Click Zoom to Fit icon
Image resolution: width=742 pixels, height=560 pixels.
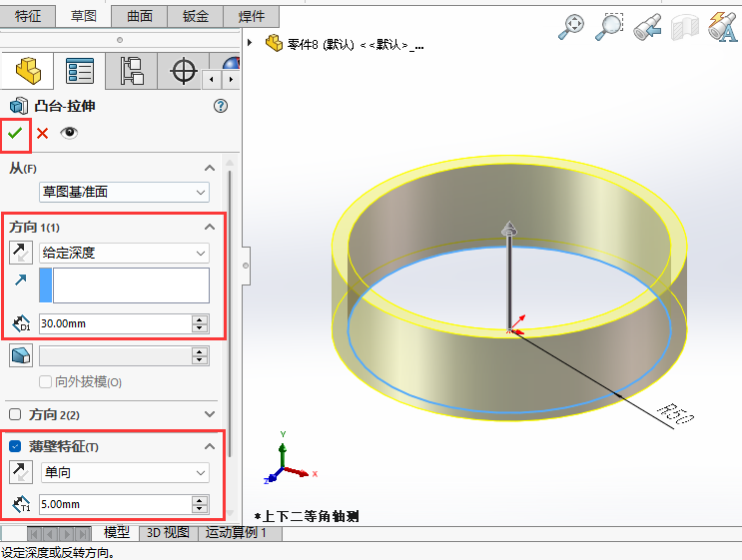click(x=571, y=27)
